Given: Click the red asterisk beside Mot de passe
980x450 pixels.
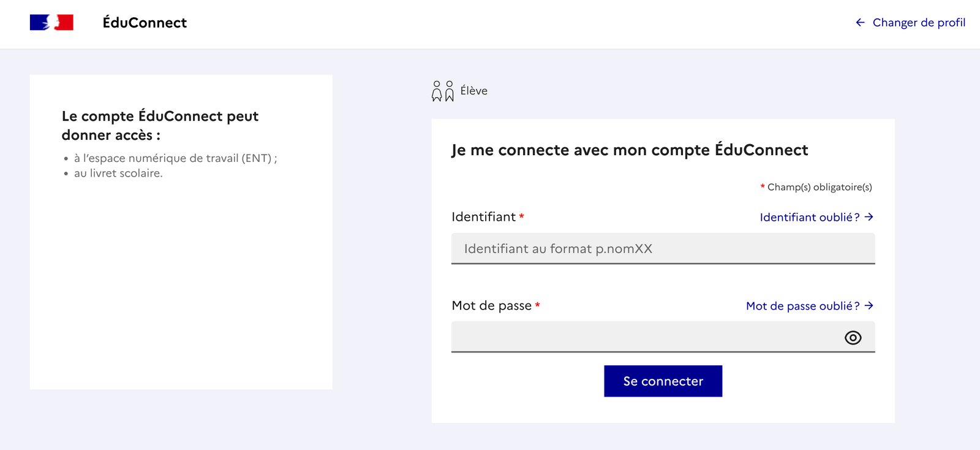Looking at the screenshot, I should pos(537,303).
